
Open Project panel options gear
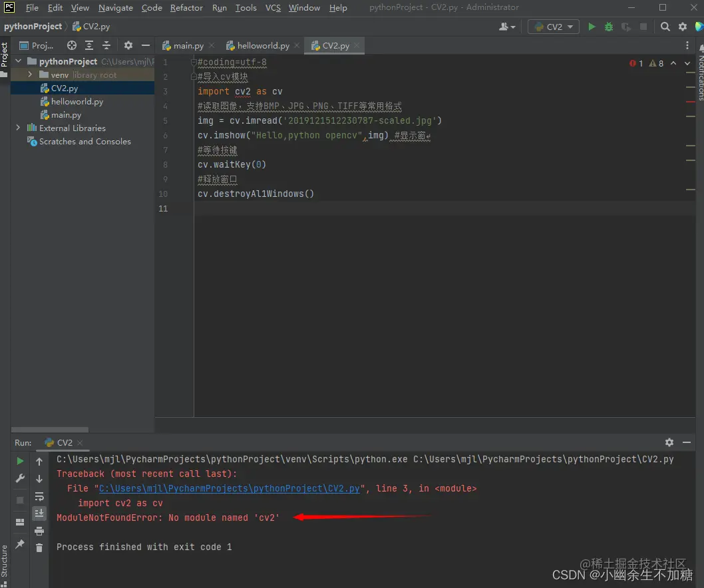tap(128, 45)
